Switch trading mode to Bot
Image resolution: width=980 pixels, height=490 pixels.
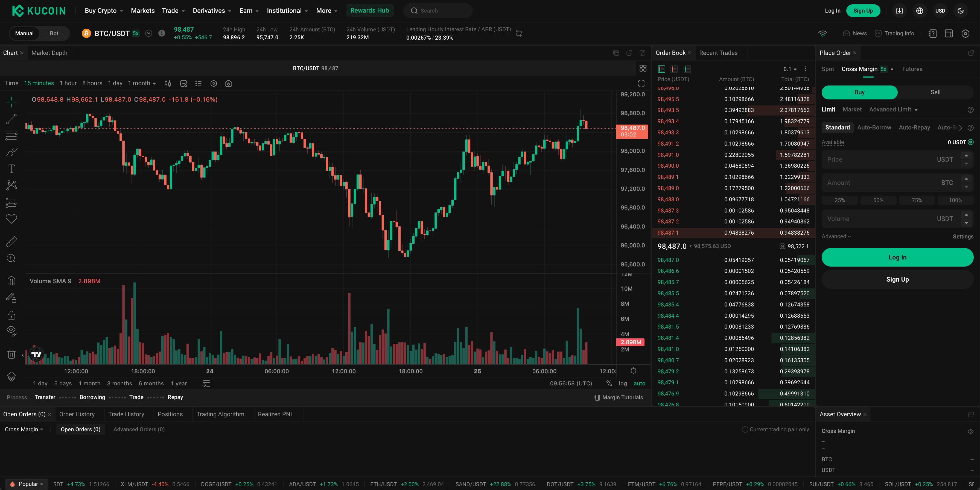(54, 33)
